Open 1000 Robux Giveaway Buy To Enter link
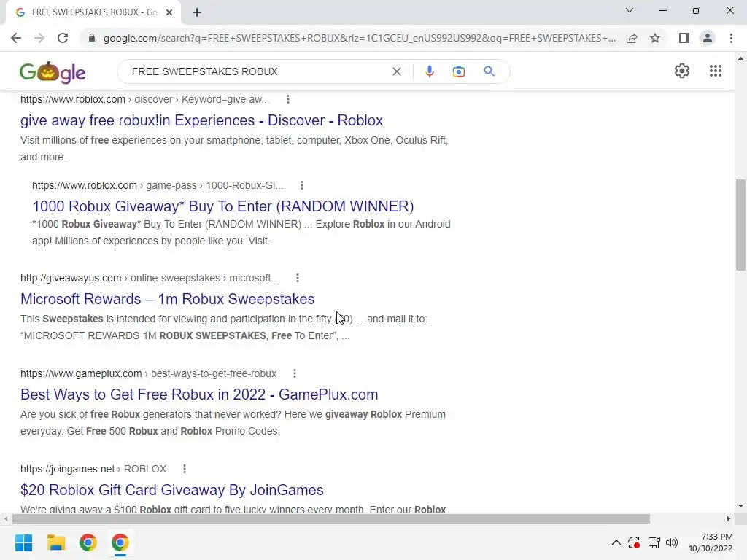The image size is (747, 560). point(223,206)
